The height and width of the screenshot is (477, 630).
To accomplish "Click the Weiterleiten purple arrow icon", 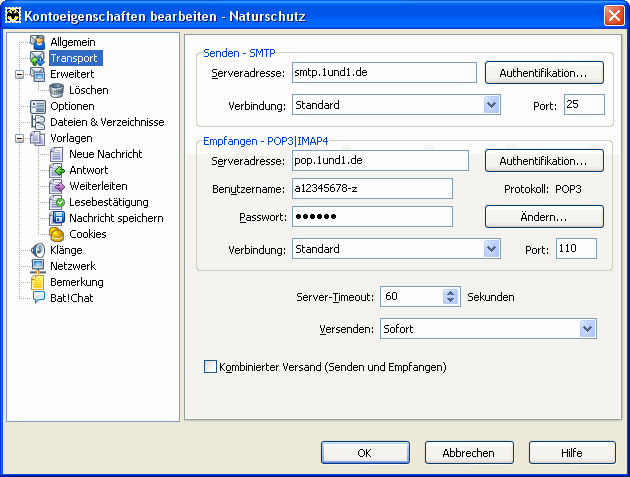I will pyautogui.click(x=57, y=186).
